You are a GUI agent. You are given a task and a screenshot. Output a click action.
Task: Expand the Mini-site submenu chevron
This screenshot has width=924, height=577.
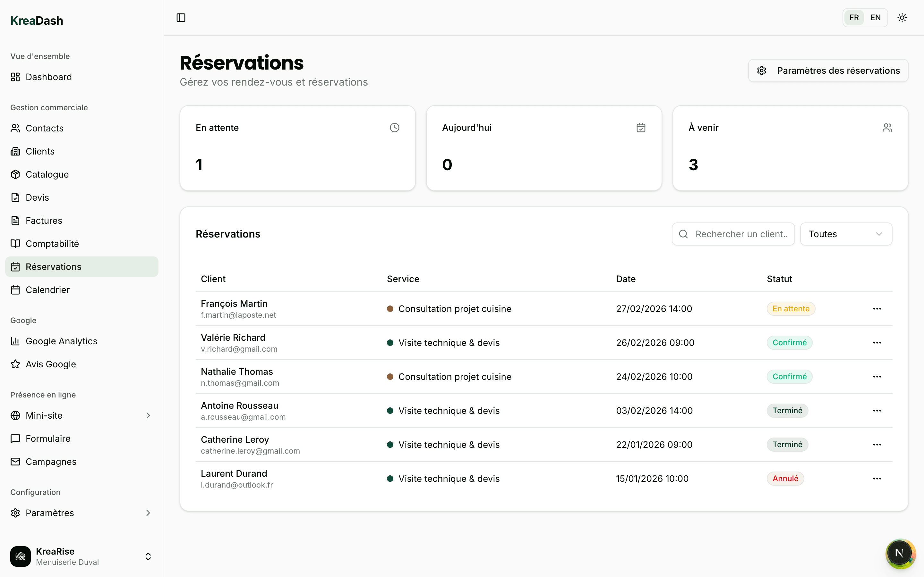(148, 415)
